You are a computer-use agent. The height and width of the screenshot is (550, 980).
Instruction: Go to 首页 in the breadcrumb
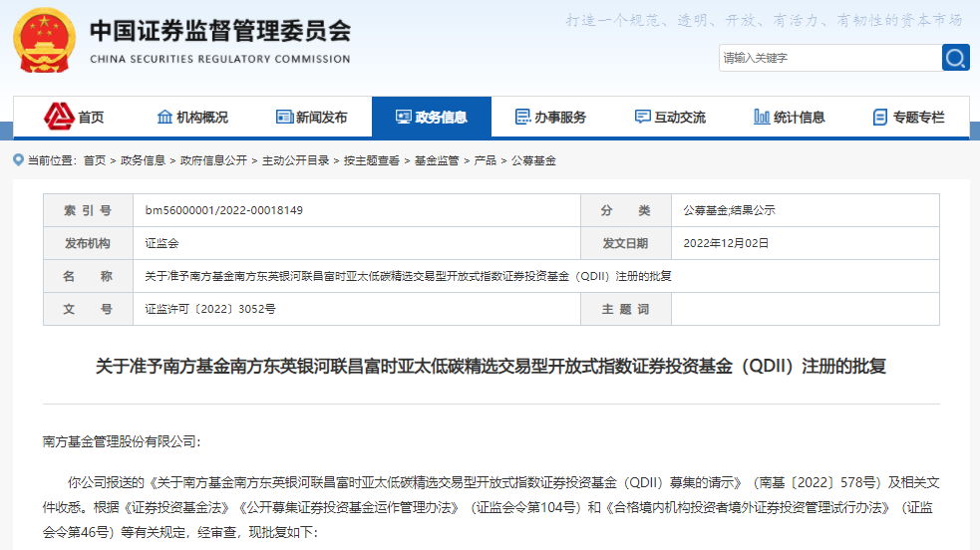coord(95,160)
